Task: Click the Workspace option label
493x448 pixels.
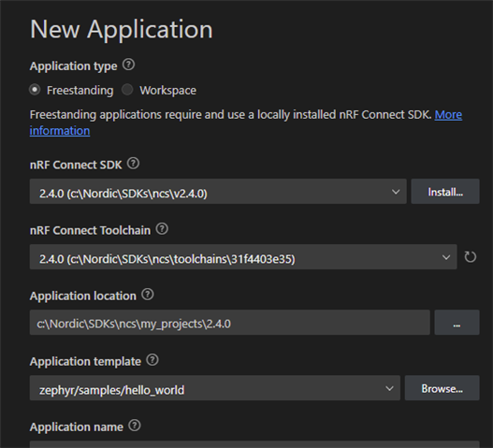Action: click(x=167, y=91)
